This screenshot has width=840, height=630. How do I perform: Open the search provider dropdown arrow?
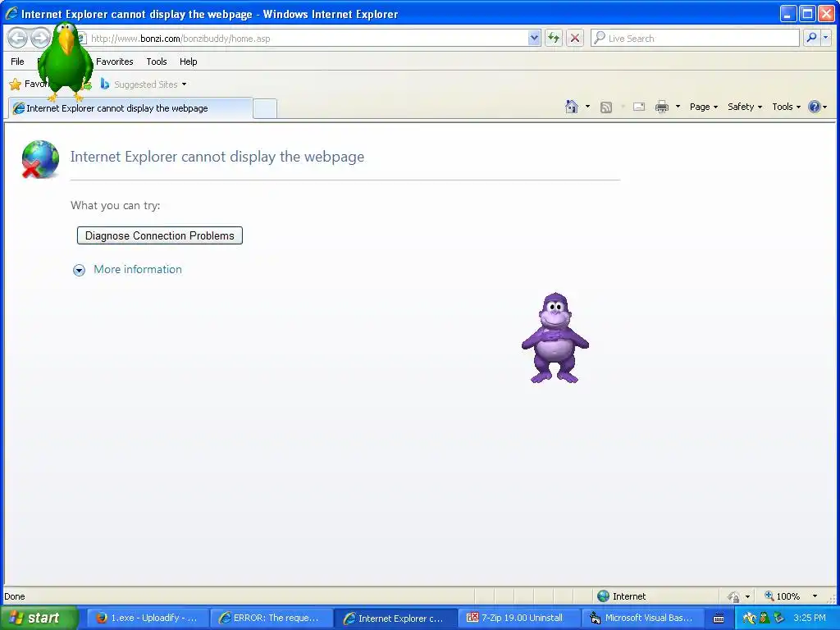(x=825, y=38)
